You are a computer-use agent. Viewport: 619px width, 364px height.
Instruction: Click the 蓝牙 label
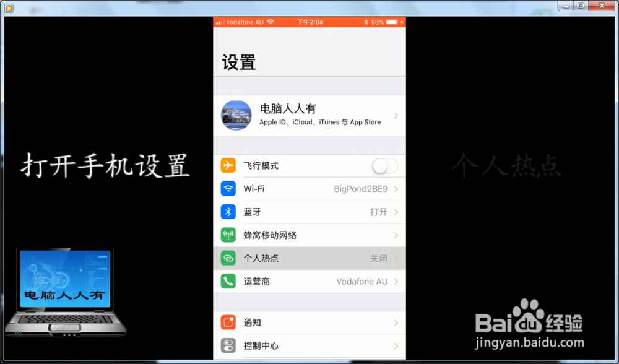(x=253, y=212)
